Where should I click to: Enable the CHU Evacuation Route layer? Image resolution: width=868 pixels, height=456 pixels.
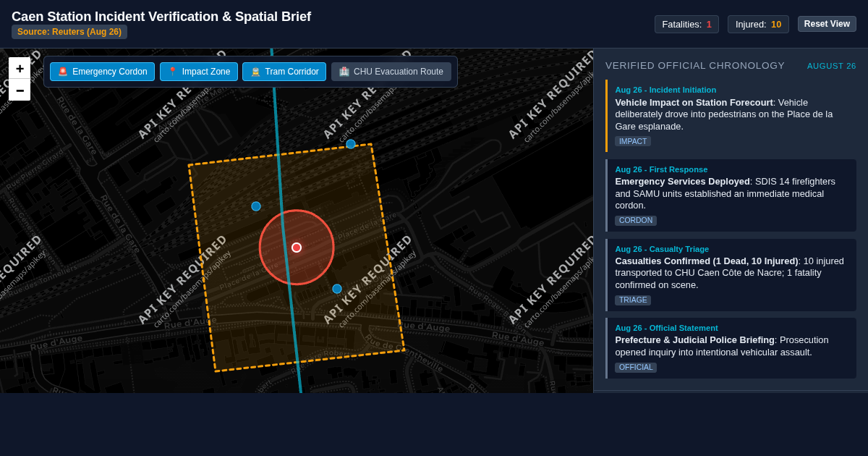(391, 72)
